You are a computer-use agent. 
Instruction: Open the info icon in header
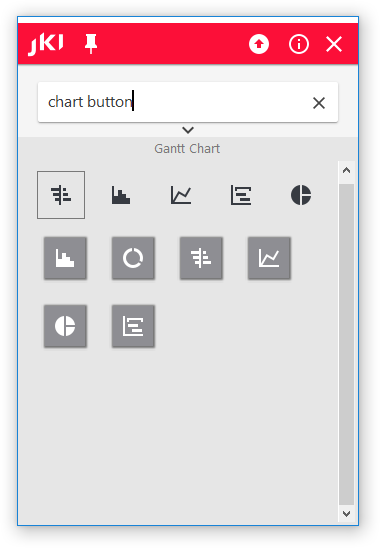tap(299, 44)
